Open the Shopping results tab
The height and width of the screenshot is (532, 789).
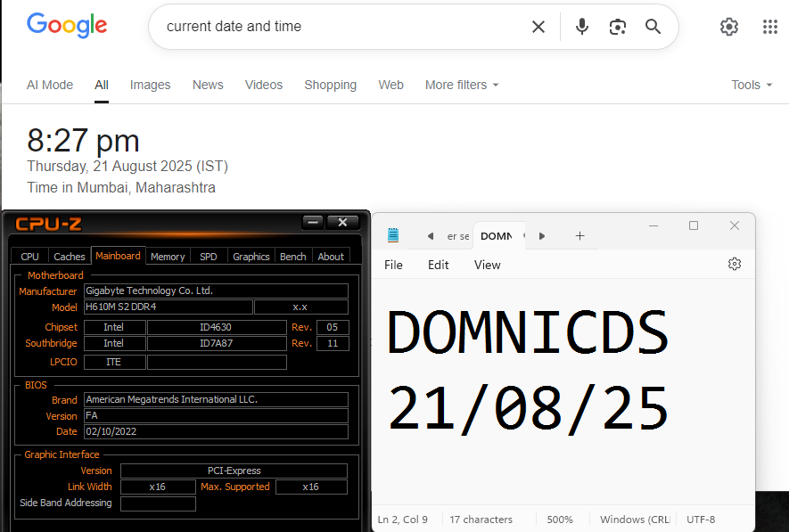[x=330, y=85]
